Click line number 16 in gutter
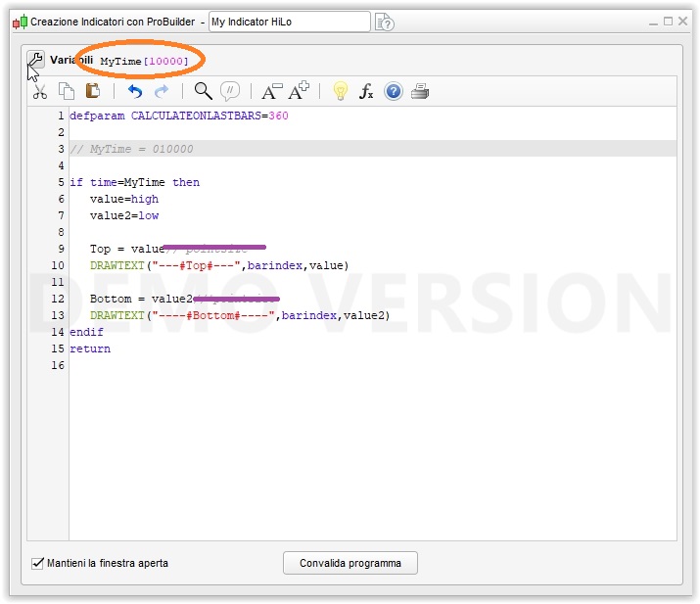 coord(58,365)
